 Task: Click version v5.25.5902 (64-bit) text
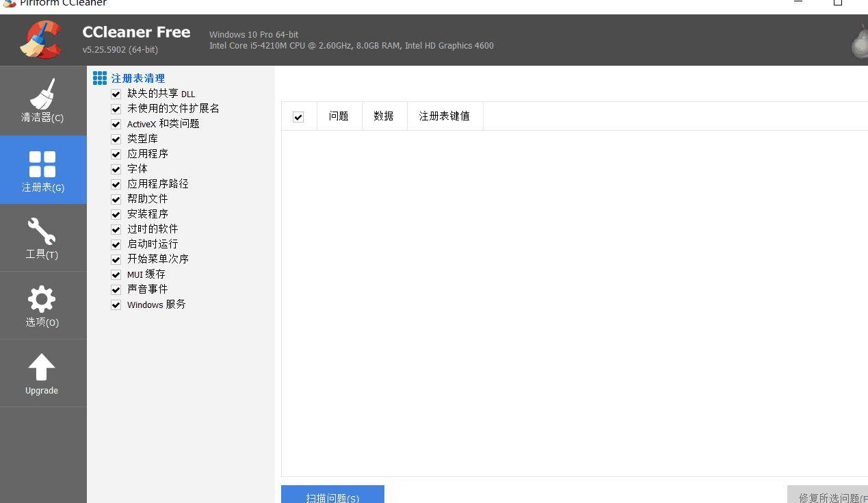[120, 50]
